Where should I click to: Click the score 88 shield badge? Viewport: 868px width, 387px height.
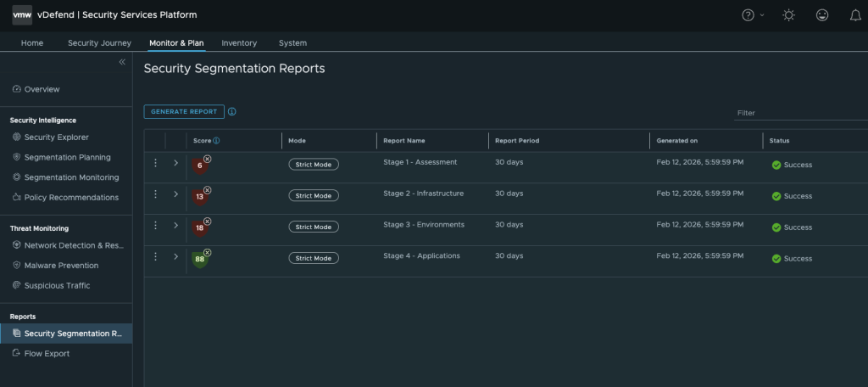pos(200,259)
